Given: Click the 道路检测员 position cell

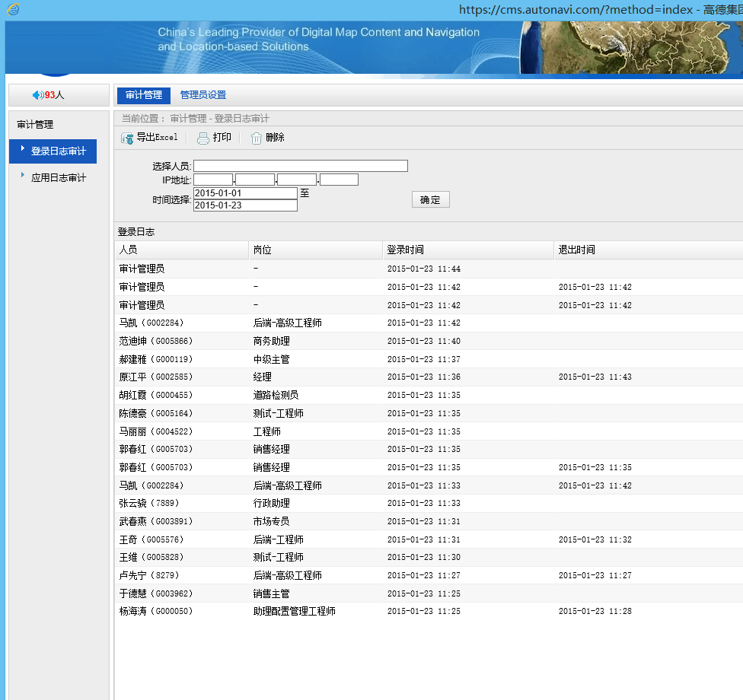Looking at the screenshot, I should (276, 395).
